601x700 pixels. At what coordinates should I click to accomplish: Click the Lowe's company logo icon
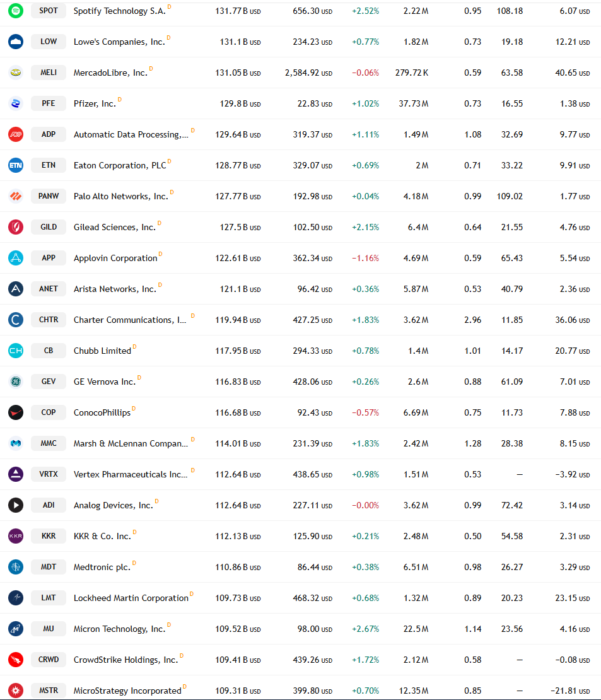(16, 42)
